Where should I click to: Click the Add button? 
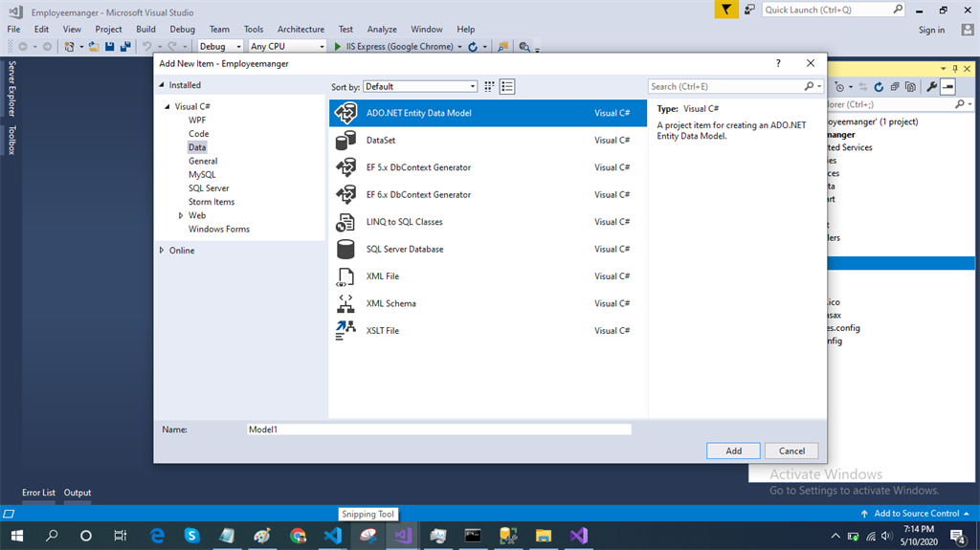point(733,451)
